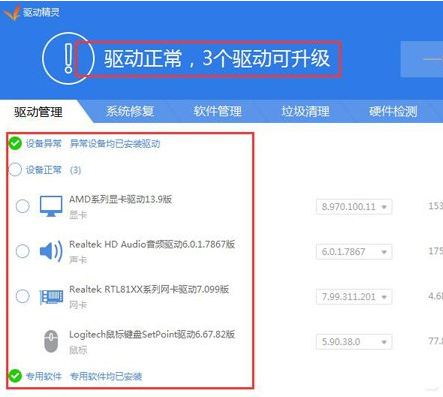The height and width of the screenshot is (397, 443).
Task: Open the 软件管理 tab
Action: [218, 111]
